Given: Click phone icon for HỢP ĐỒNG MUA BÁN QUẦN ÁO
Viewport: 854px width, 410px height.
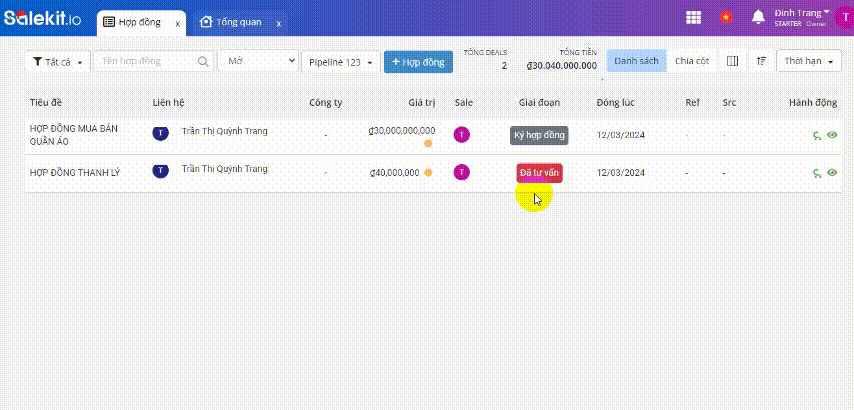Looking at the screenshot, I should 817,135.
